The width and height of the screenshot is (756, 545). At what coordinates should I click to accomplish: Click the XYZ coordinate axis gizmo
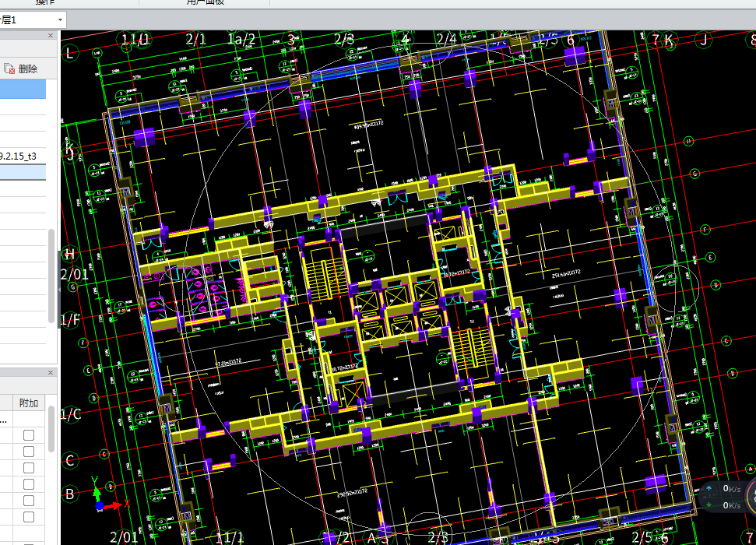point(109,495)
